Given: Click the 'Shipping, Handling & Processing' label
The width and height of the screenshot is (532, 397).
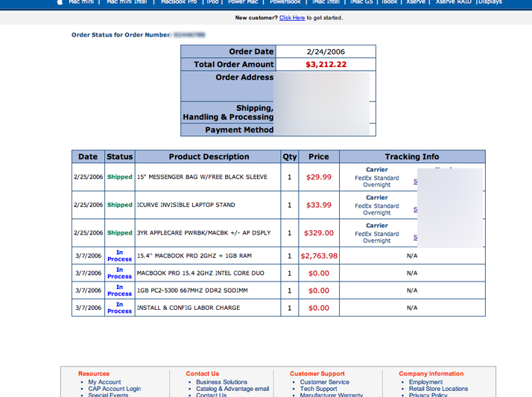Looking at the screenshot, I should tap(228, 112).
